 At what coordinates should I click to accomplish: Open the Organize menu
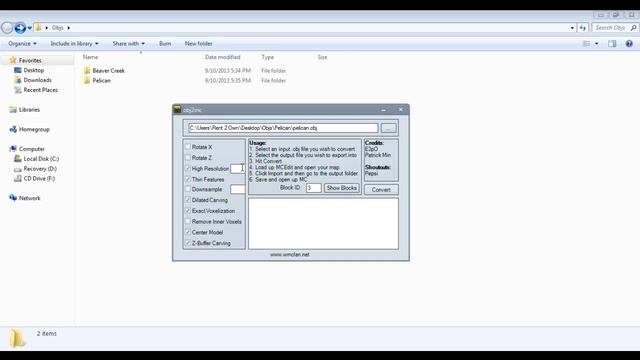(22, 44)
